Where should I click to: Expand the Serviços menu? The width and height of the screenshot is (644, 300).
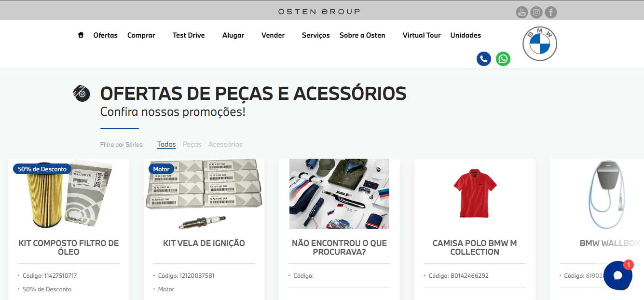[x=316, y=35]
